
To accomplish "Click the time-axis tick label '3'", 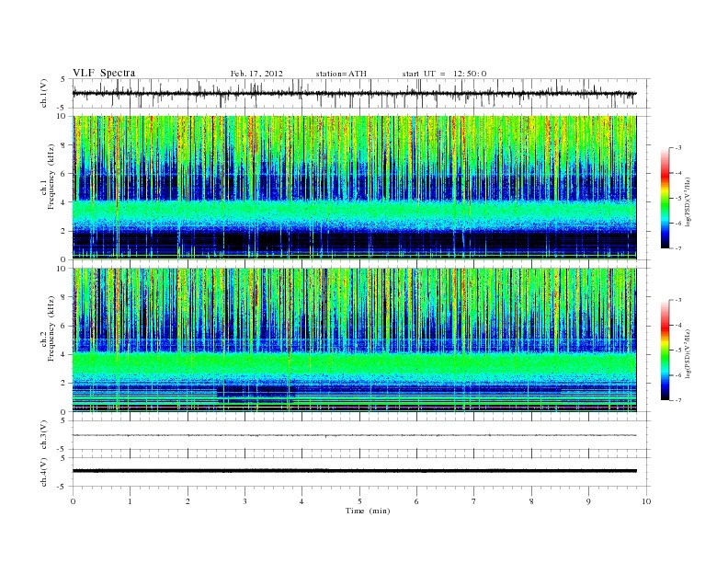I will click(245, 501).
